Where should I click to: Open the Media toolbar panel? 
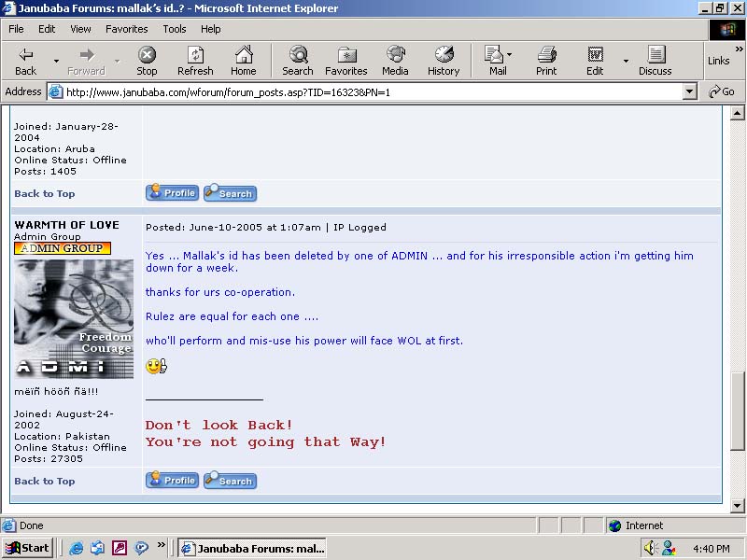coord(395,61)
